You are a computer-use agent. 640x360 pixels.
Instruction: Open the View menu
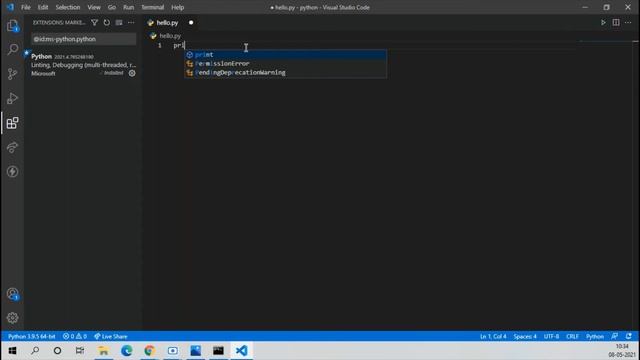coord(94,7)
